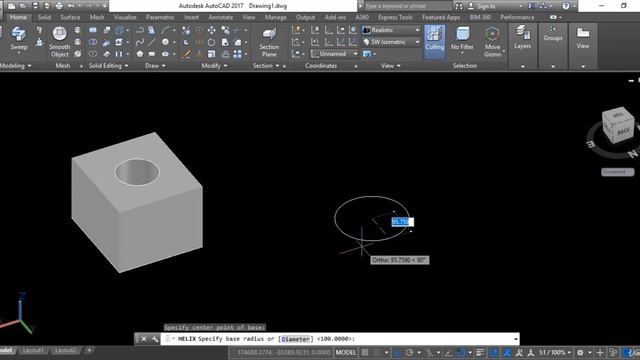The height and width of the screenshot is (360, 640).
Task: Open the Express Tools ribbon tab
Action: (395, 17)
